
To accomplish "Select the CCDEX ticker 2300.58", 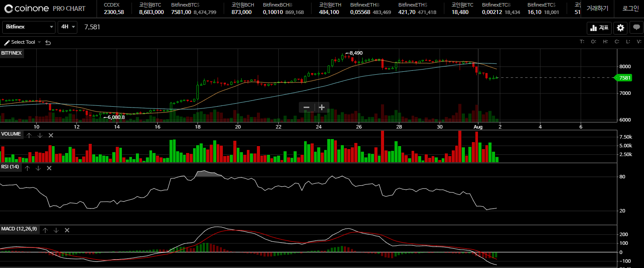I will coord(114,8).
